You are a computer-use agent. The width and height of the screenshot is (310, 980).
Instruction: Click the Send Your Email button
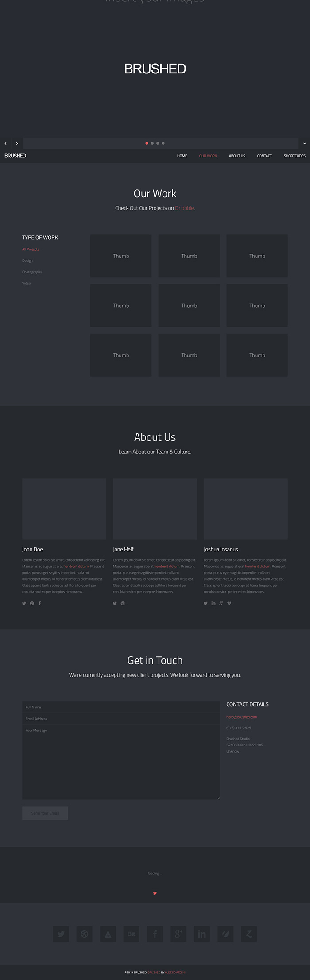45,813
